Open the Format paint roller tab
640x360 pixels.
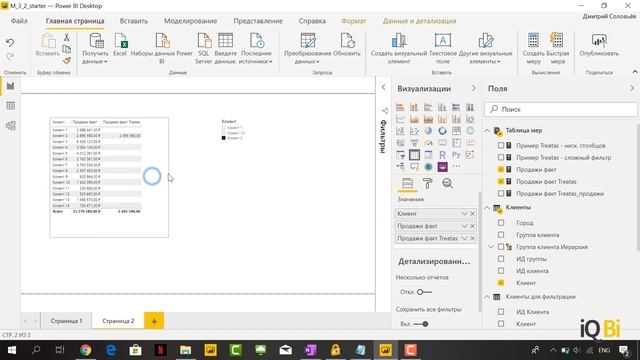[427, 184]
